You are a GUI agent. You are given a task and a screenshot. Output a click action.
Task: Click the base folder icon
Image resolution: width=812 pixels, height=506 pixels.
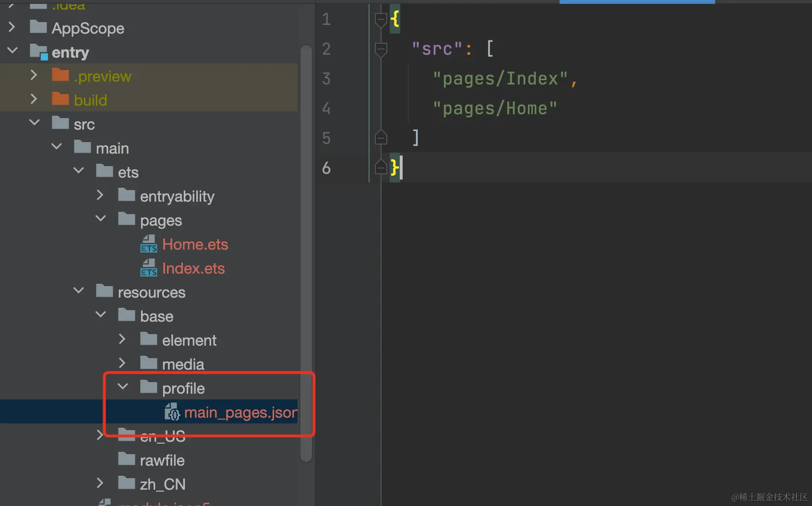tap(127, 315)
